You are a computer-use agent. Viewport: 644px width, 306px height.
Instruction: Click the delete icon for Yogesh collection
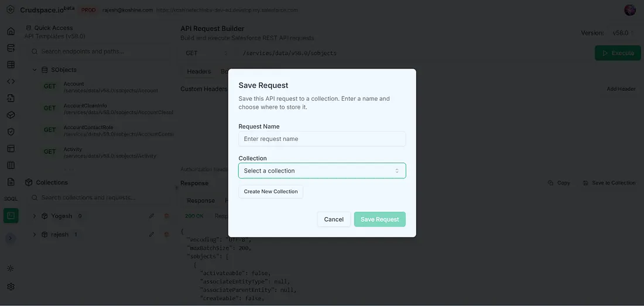166,216
